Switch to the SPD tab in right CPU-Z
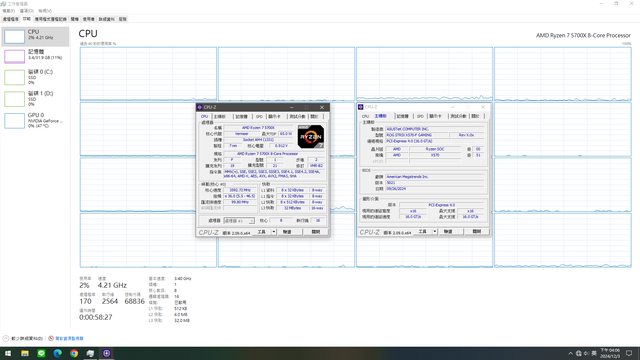The width and height of the screenshot is (640, 360). pos(420,116)
